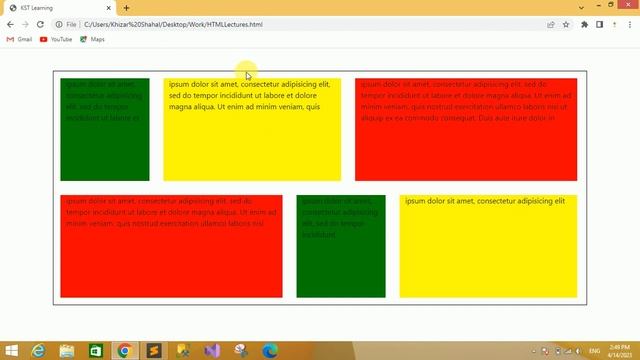Open Sublime Text from taskbar

click(x=154, y=351)
